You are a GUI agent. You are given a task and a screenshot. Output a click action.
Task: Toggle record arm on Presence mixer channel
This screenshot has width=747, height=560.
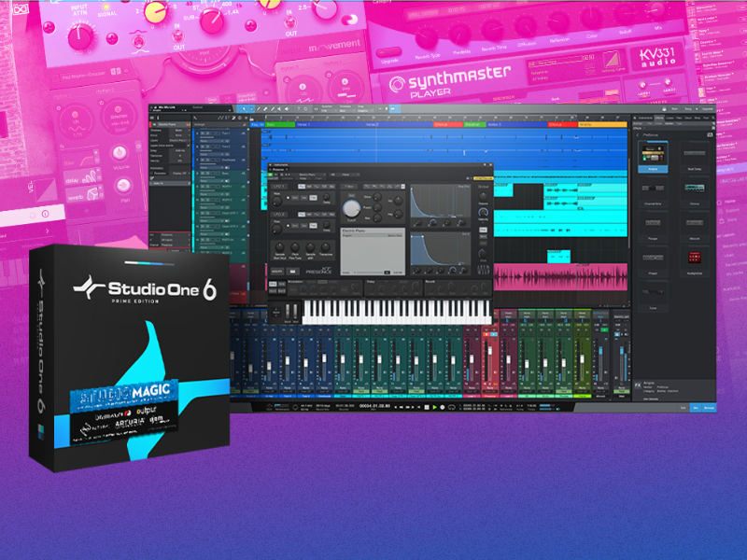pos(486,334)
